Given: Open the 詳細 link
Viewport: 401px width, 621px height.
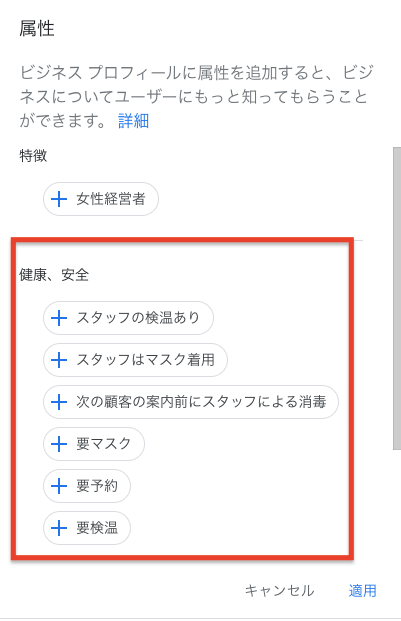Looking at the screenshot, I should [x=133, y=121].
